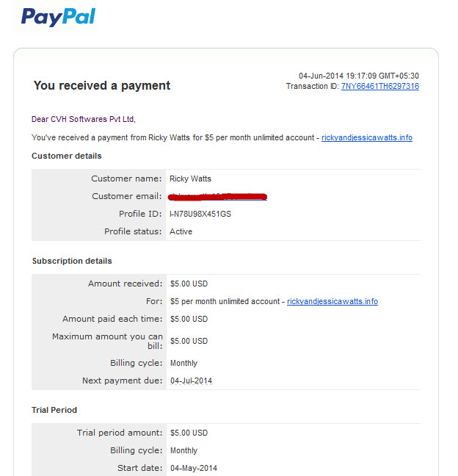Click the trial Start date 04-May-2014

[x=194, y=468]
